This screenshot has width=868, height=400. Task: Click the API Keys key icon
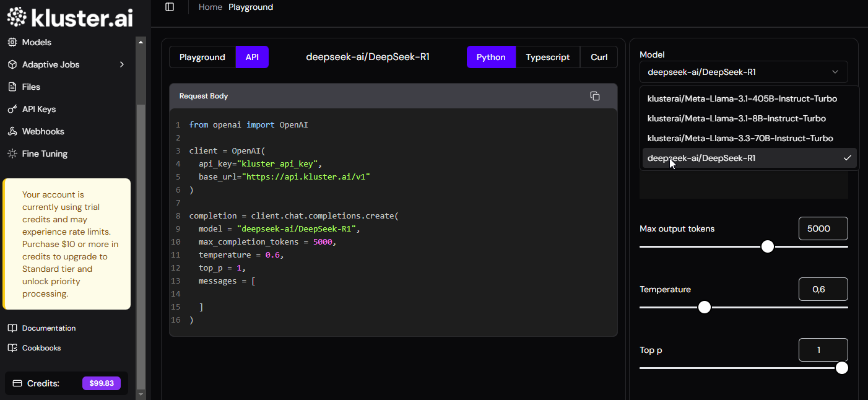tap(12, 109)
